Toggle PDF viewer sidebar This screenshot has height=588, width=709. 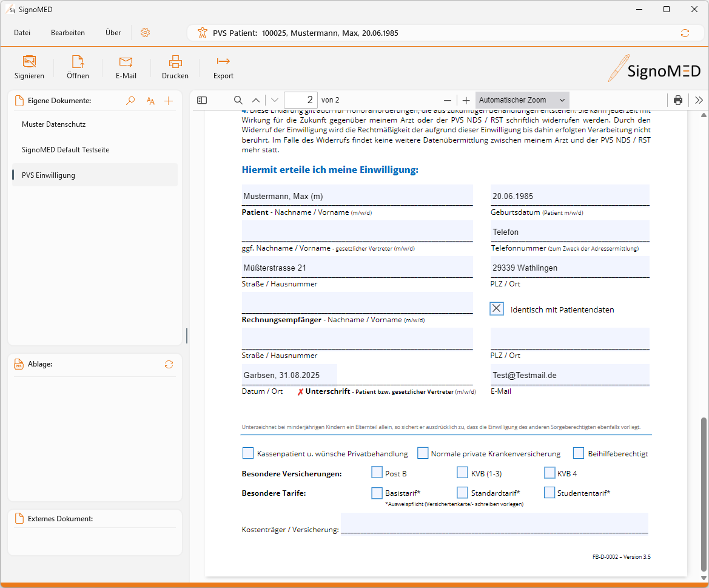pos(202,100)
